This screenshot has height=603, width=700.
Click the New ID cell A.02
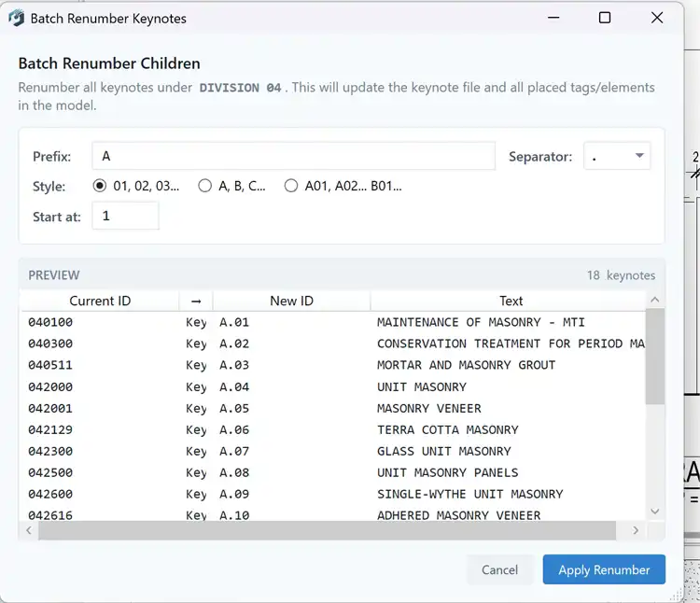[x=234, y=344]
